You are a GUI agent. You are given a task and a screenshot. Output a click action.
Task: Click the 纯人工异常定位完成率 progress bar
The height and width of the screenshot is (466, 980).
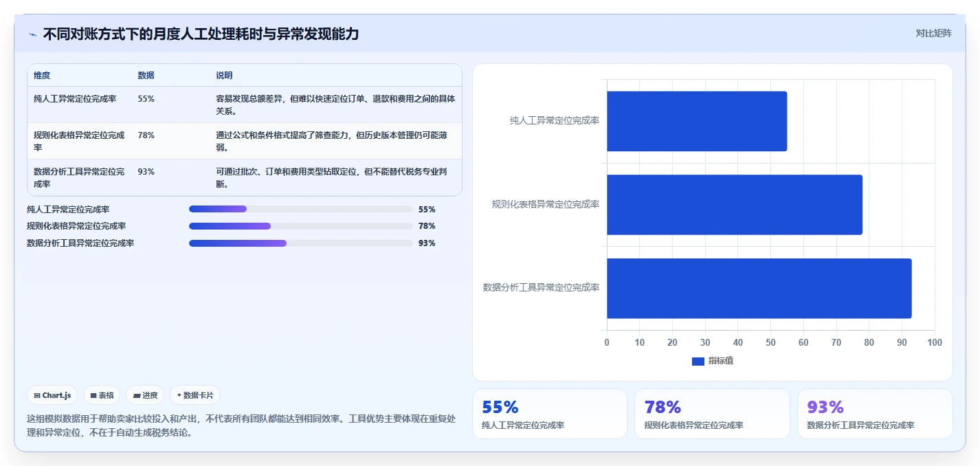[300, 209]
